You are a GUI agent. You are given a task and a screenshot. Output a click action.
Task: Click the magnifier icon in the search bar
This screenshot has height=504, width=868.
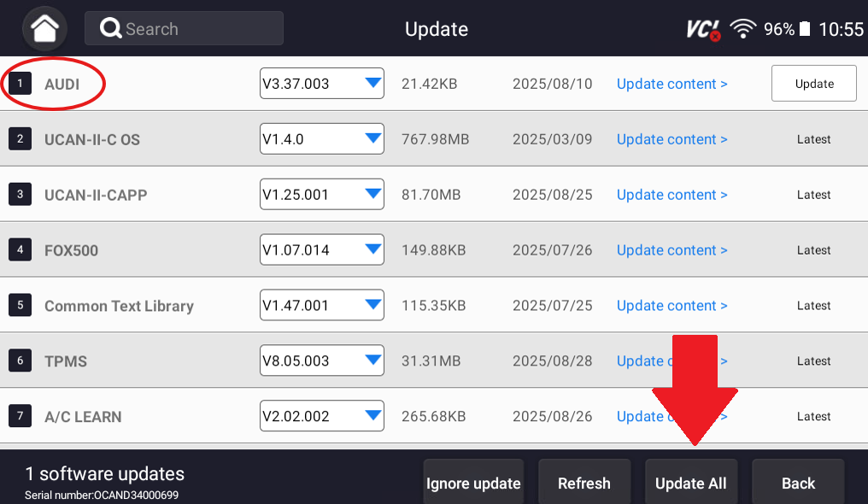pyautogui.click(x=109, y=27)
